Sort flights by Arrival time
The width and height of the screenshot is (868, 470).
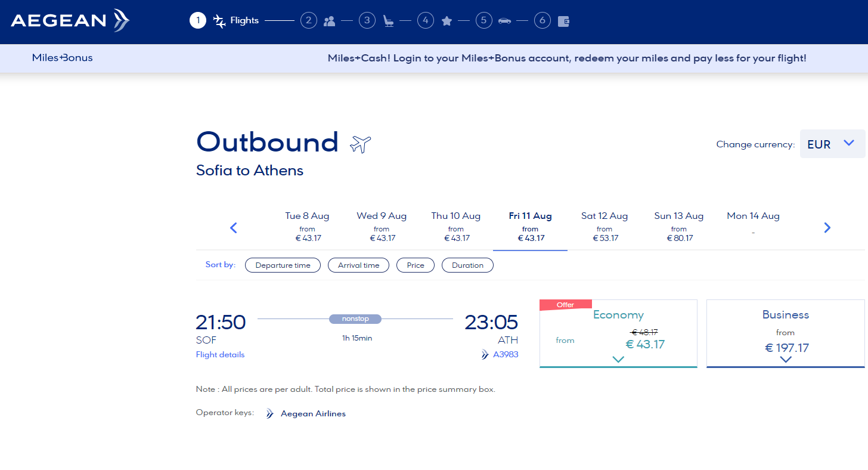[358, 265]
